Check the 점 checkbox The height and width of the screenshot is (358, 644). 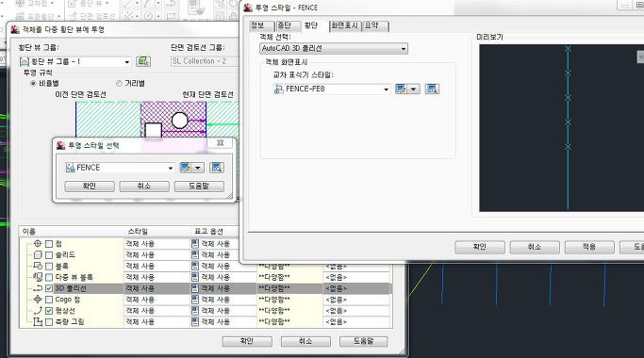(49, 244)
